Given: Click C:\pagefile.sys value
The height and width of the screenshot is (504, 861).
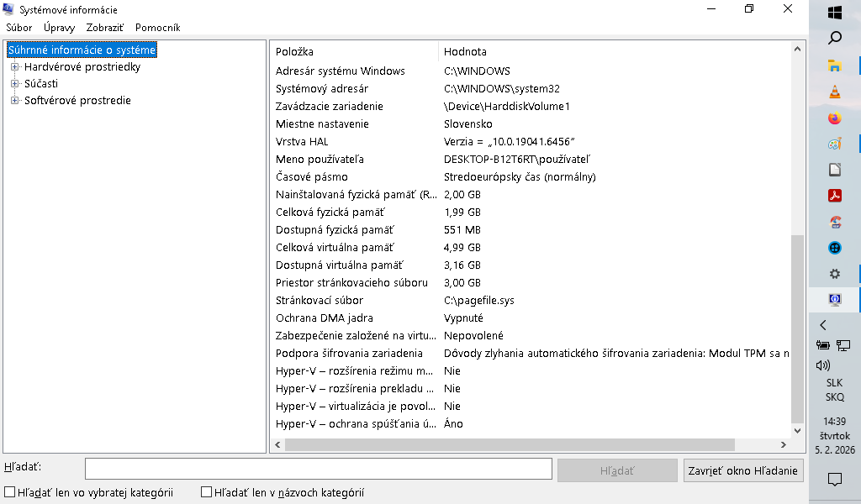Looking at the screenshot, I should (x=478, y=301).
